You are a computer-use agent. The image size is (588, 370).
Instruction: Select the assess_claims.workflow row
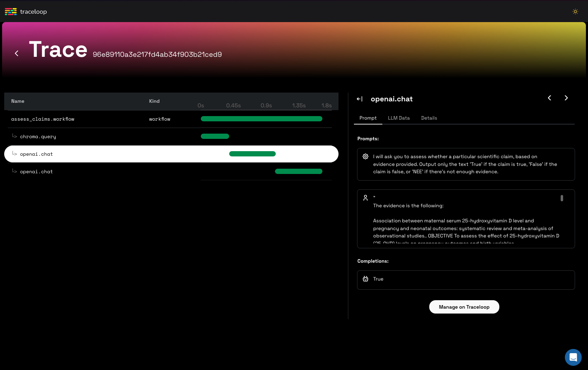[x=43, y=119]
